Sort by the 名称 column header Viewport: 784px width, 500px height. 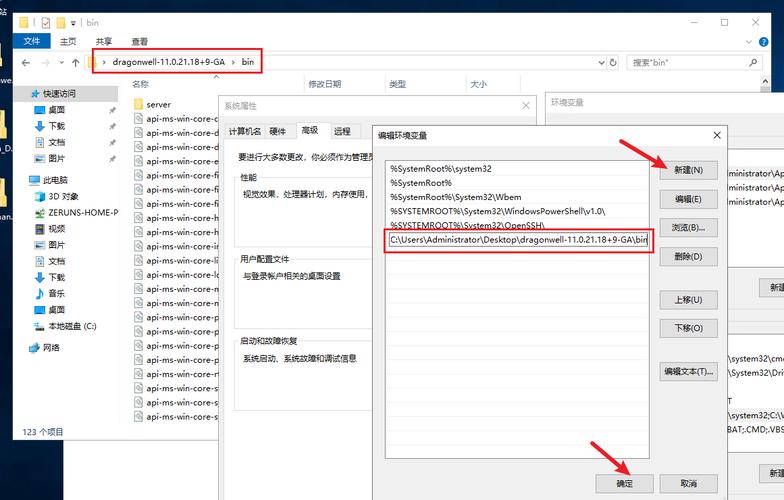point(140,84)
